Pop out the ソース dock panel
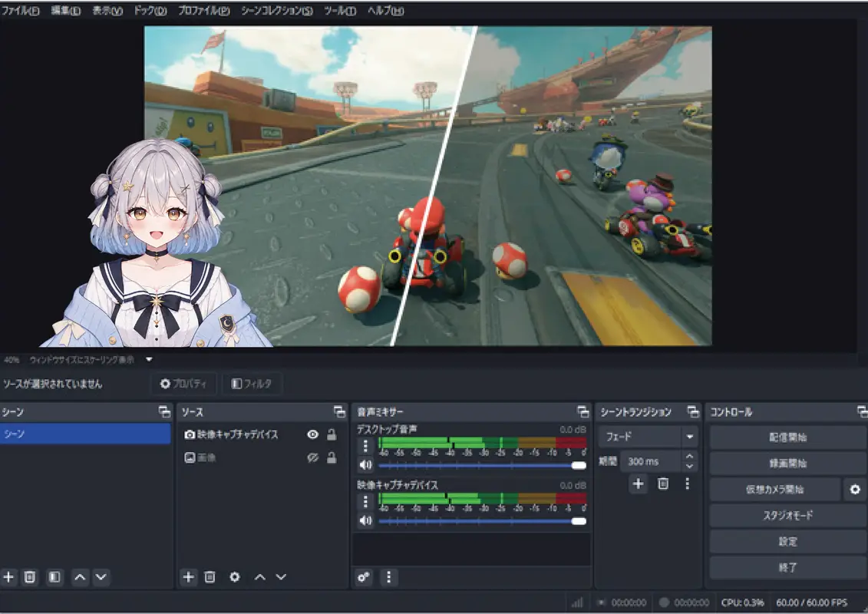Viewport: 868px width, 614px height. [x=339, y=411]
